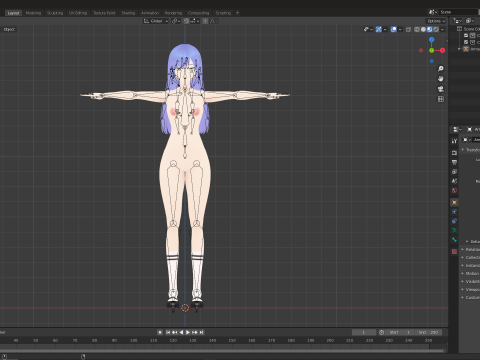Toggle viewport gizmos display
The height and width of the screenshot is (360, 480).
pyautogui.click(x=379, y=29)
